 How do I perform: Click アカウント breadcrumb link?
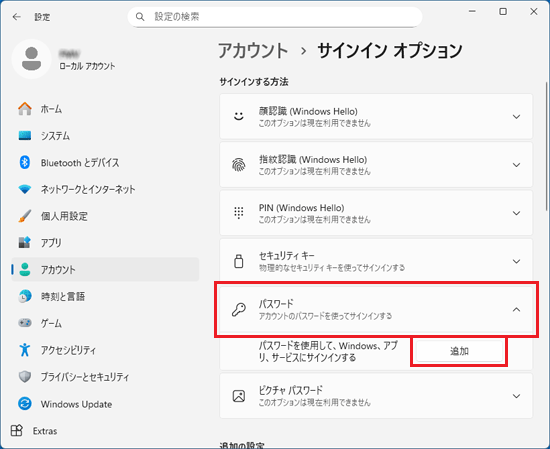click(x=253, y=51)
